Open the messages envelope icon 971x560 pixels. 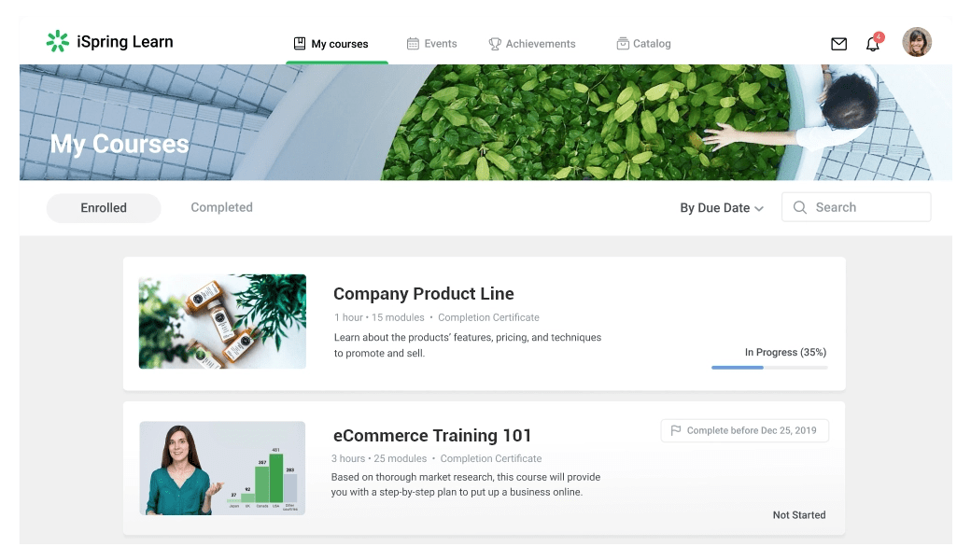pos(838,42)
